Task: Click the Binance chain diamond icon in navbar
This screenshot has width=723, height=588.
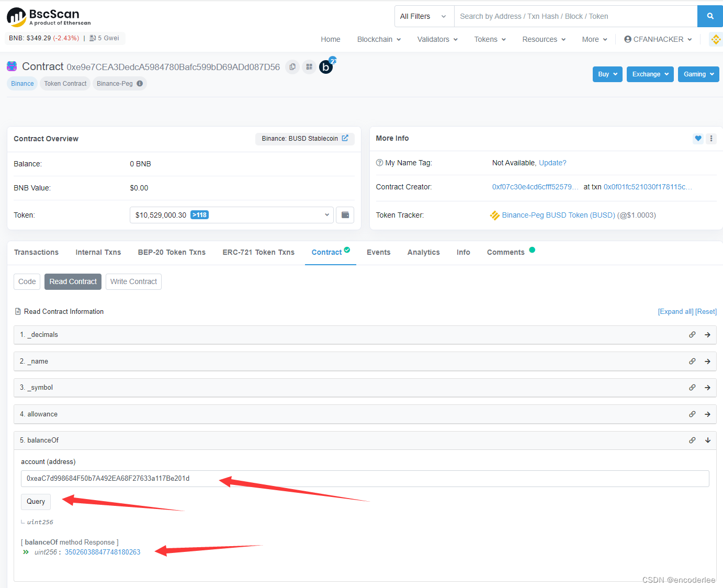Action: tap(716, 39)
